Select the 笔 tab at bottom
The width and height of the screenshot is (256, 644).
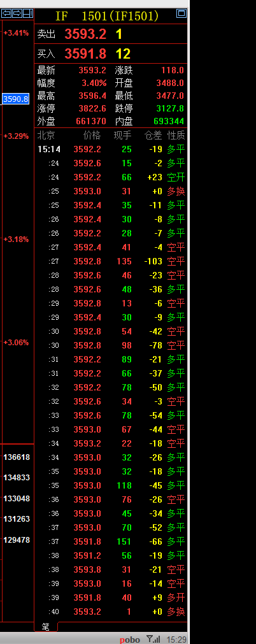click(x=46, y=627)
